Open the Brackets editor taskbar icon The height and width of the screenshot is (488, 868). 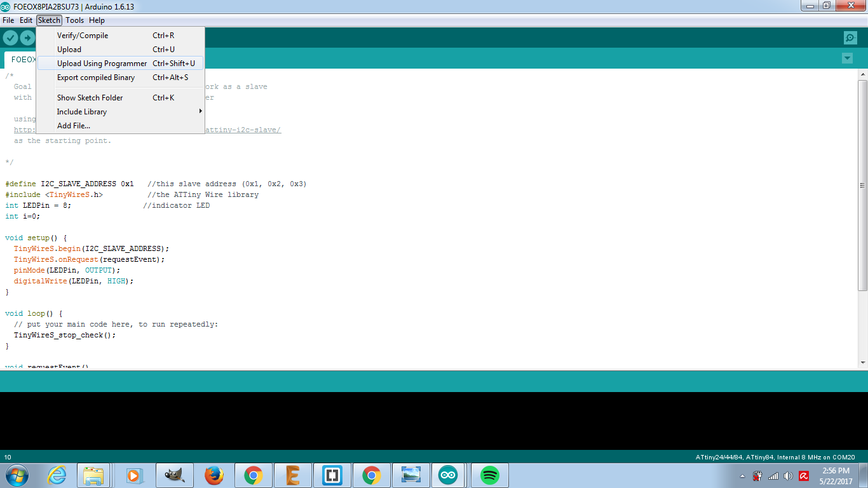coord(332,475)
